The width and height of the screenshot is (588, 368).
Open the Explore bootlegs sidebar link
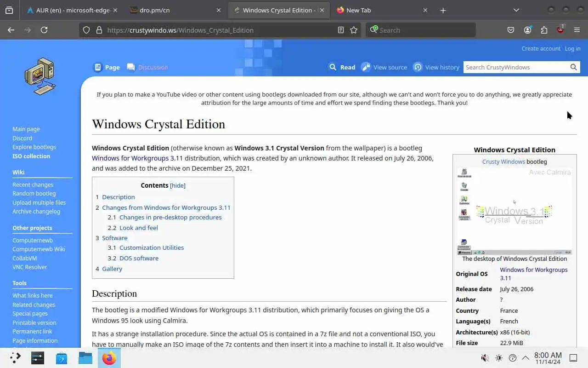tap(34, 147)
